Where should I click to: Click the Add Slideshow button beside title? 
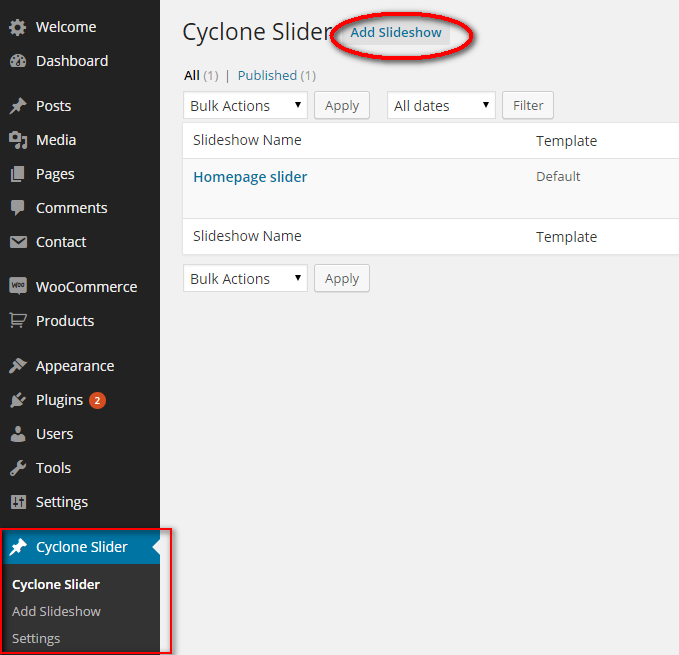pyautogui.click(x=396, y=32)
